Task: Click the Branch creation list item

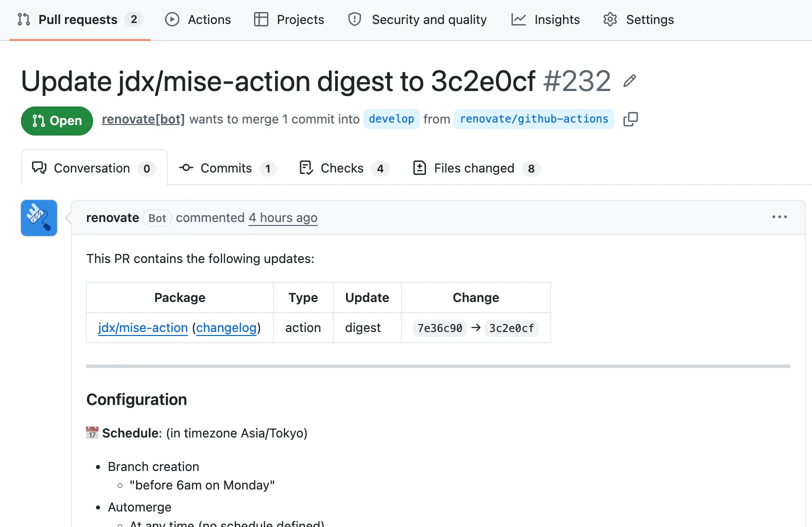Action: click(x=153, y=466)
